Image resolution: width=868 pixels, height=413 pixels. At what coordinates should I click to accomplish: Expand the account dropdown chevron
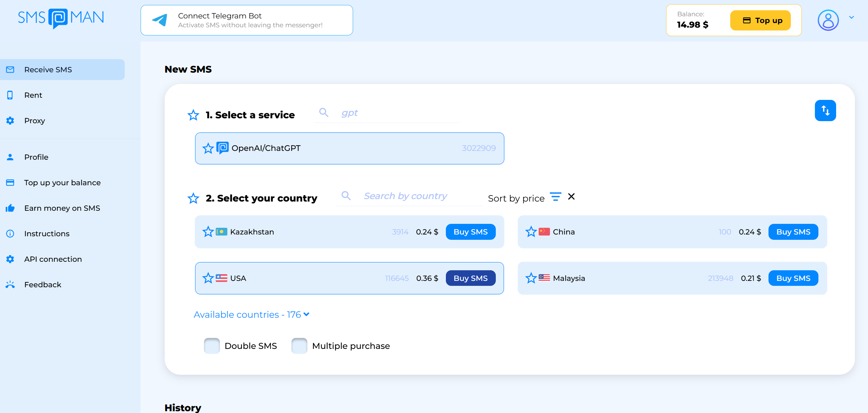[851, 17]
